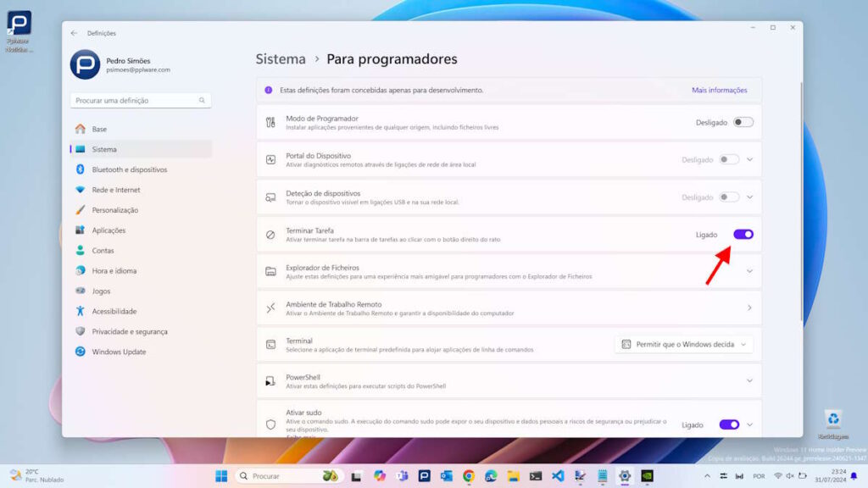This screenshot has height=488, width=868.
Task: Open Pedro Simões profile picture
Action: (x=85, y=64)
